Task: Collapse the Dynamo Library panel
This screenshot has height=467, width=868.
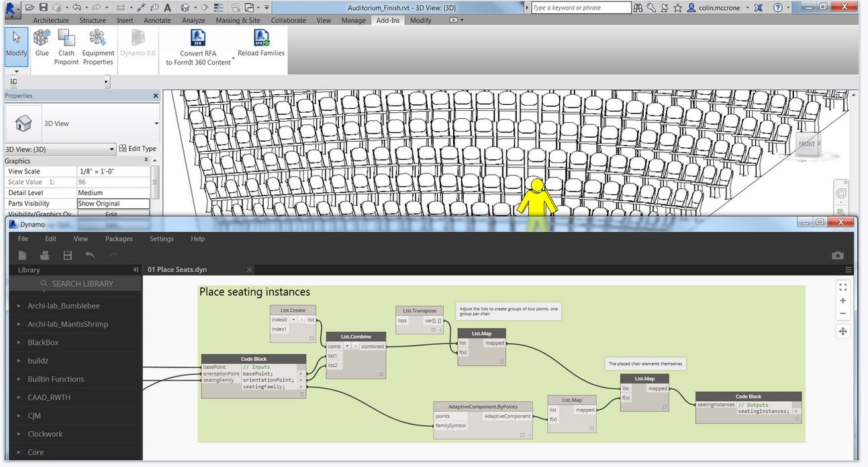Action: click(136, 270)
